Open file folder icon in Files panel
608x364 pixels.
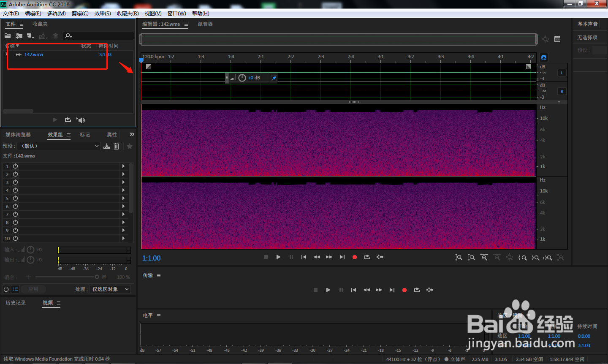coord(8,36)
